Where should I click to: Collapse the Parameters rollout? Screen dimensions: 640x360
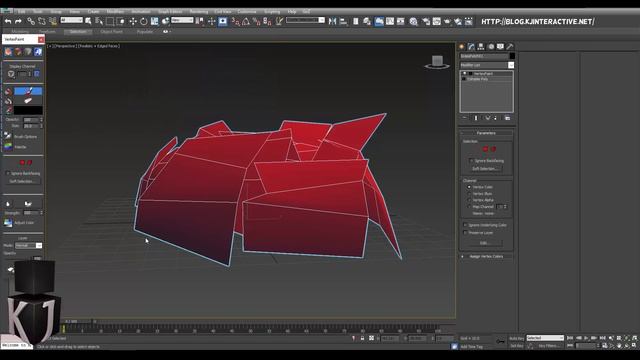(x=486, y=133)
